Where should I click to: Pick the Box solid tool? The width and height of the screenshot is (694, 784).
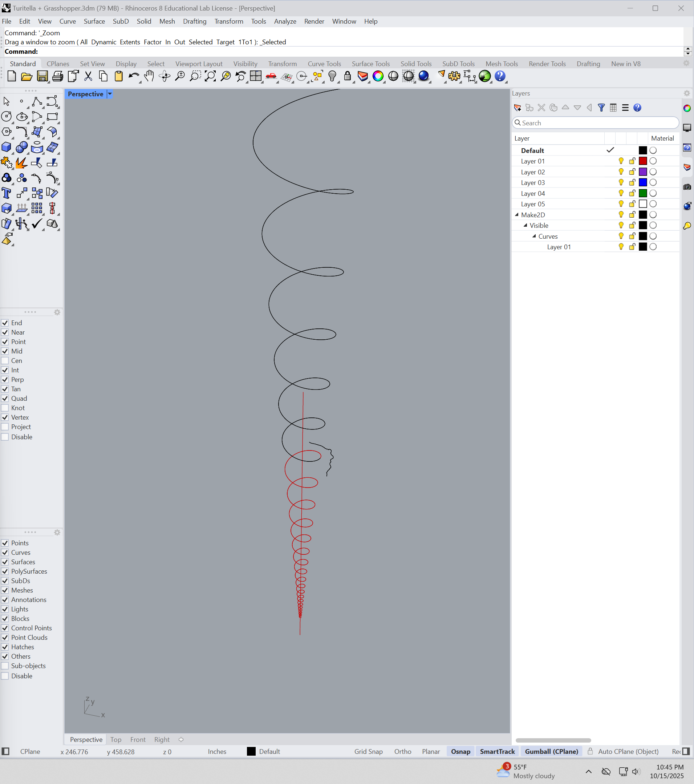pos(7,147)
